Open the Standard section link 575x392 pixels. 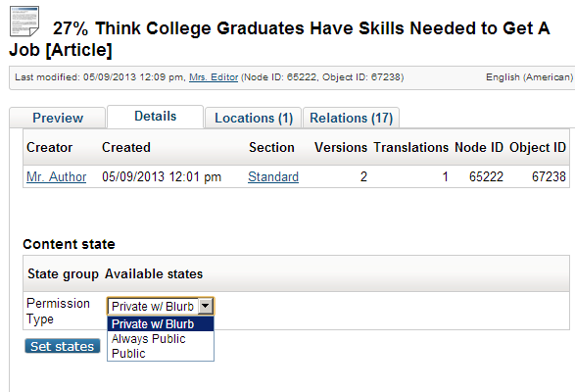pyautogui.click(x=273, y=177)
